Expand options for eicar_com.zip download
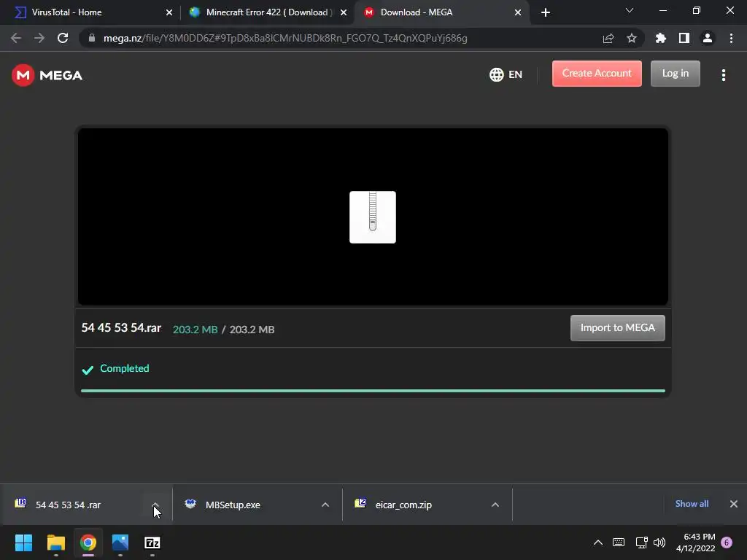747x560 pixels. pyautogui.click(x=495, y=505)
